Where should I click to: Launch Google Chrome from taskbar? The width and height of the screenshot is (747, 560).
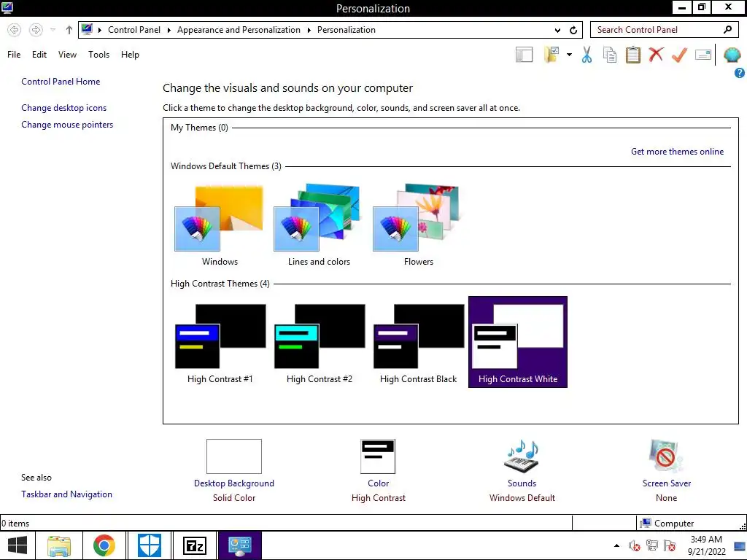point(104,545)
